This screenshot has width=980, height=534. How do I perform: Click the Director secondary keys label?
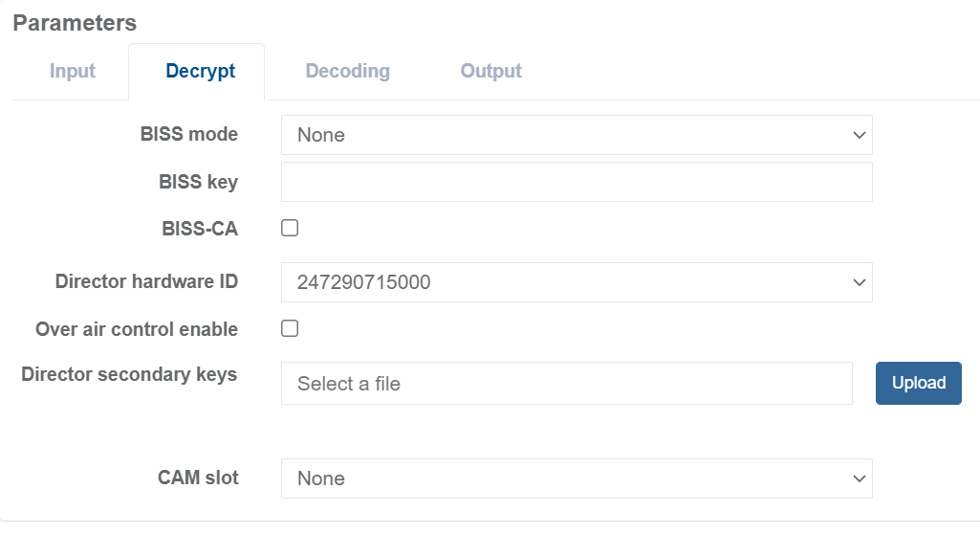point(129,374)
